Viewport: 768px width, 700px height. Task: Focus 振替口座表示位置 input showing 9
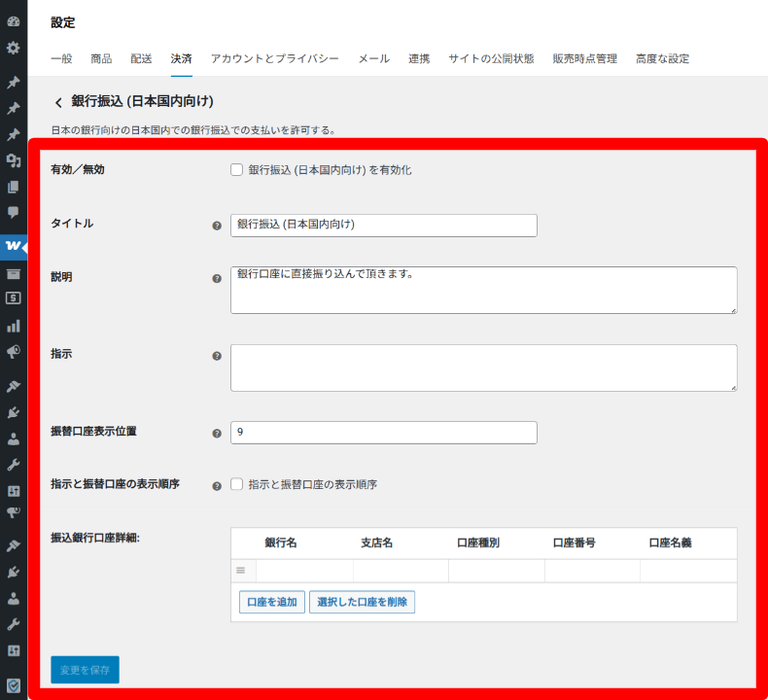pos(384,433)
